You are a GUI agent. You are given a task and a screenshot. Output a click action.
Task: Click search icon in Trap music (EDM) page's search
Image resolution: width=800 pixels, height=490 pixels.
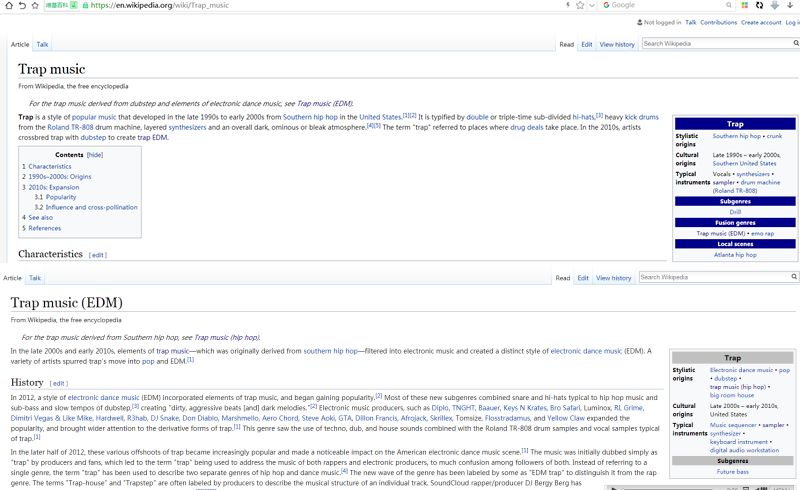coord(794,277)
